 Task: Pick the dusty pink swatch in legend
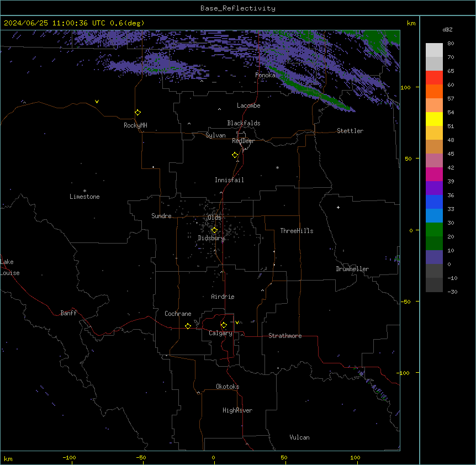pyautogui.click(x=434, y=161)
